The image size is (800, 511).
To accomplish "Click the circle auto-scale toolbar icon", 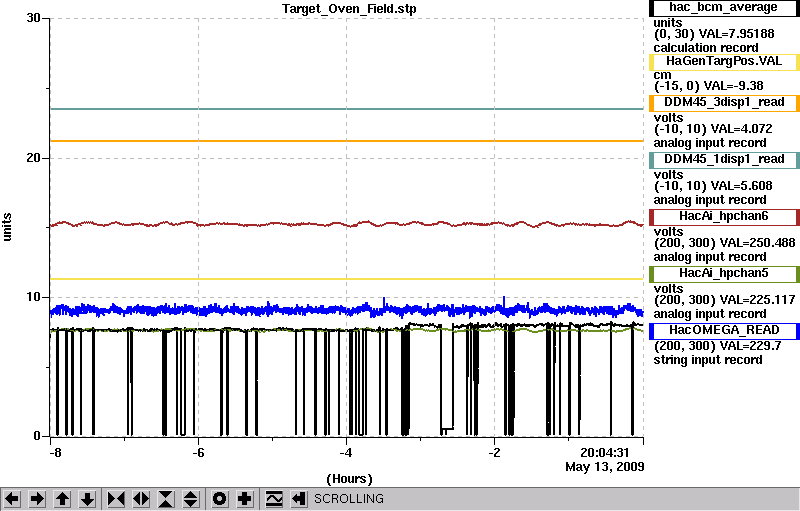I will coord(219,499).
